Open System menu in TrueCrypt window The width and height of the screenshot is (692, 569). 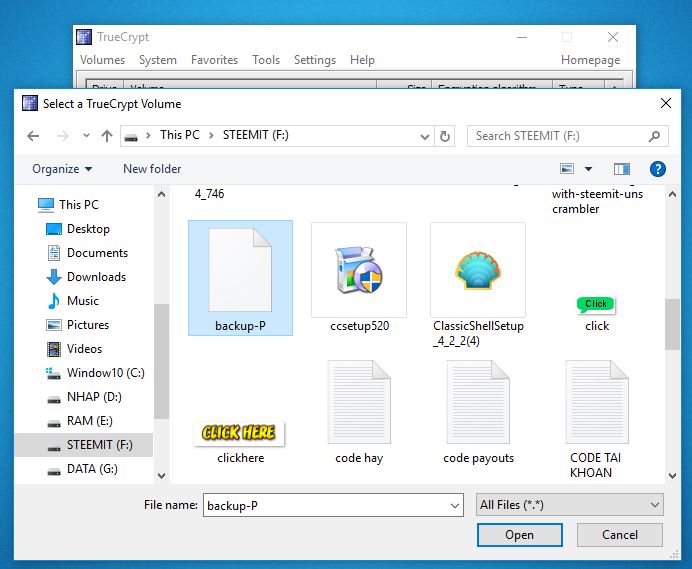click(158, 60)
